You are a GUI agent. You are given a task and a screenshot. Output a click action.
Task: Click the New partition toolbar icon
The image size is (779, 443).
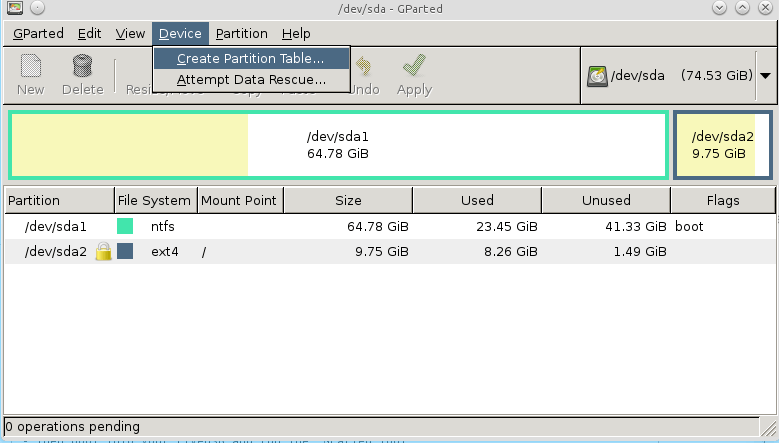(x=31, y=68)
